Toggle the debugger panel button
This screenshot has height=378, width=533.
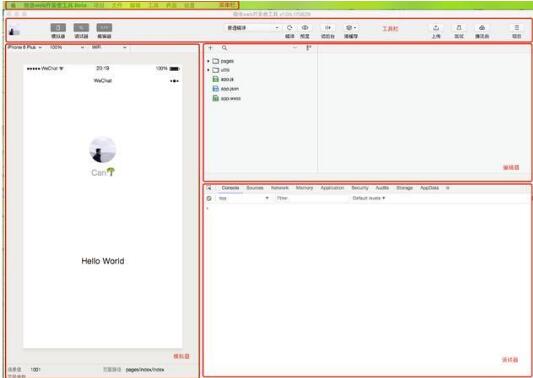pyautogui.click(x=81, y=28)
